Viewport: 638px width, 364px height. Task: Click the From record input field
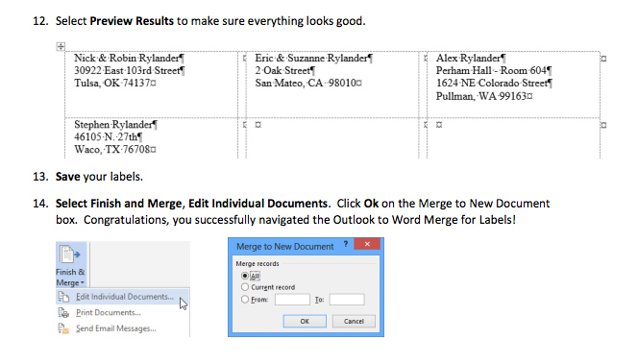click(x=292, y=300)
